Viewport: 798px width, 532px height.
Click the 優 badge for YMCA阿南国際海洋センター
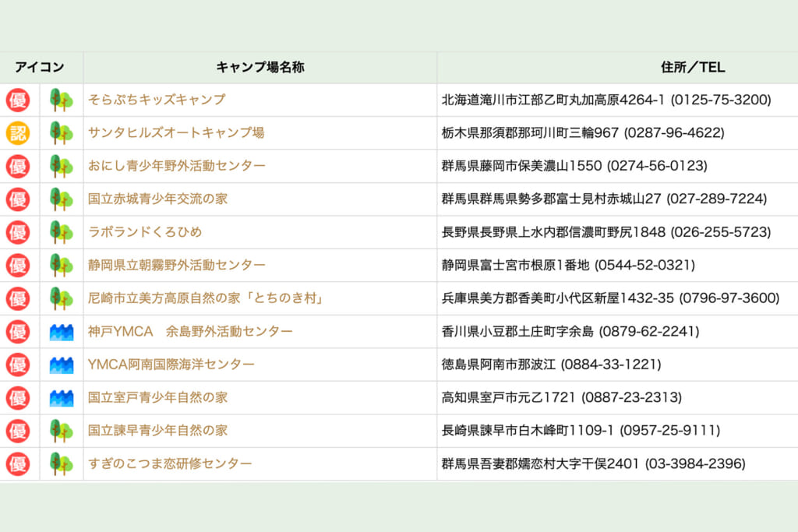pos(18,365)
